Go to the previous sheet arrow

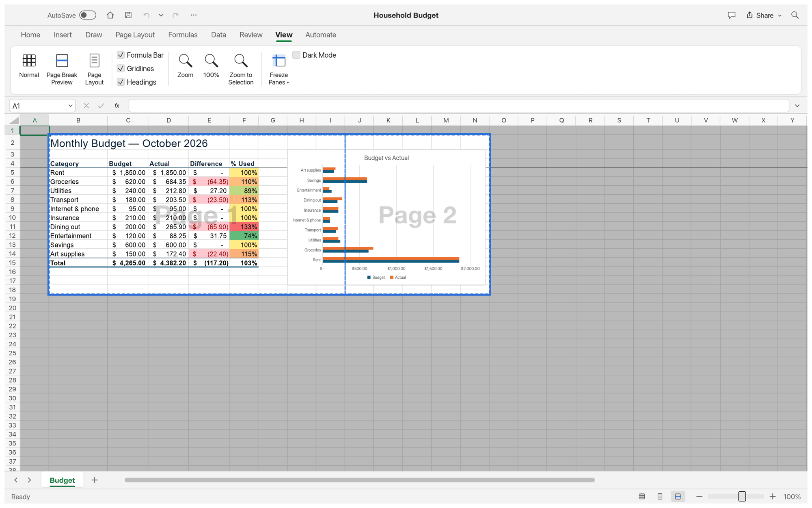tap(16, 480)
